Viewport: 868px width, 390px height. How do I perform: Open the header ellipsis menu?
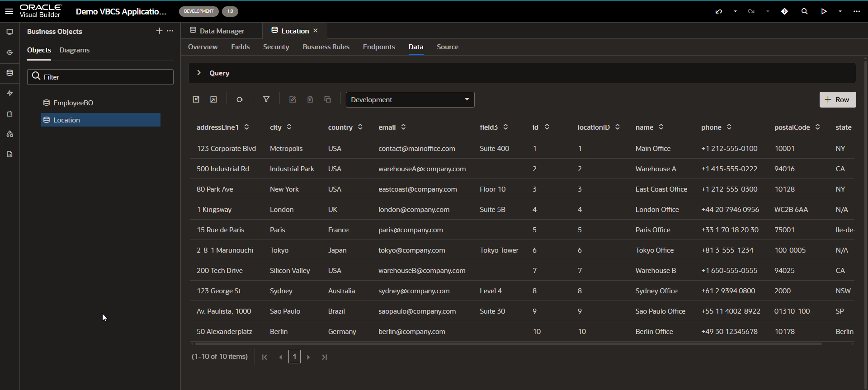857,11
